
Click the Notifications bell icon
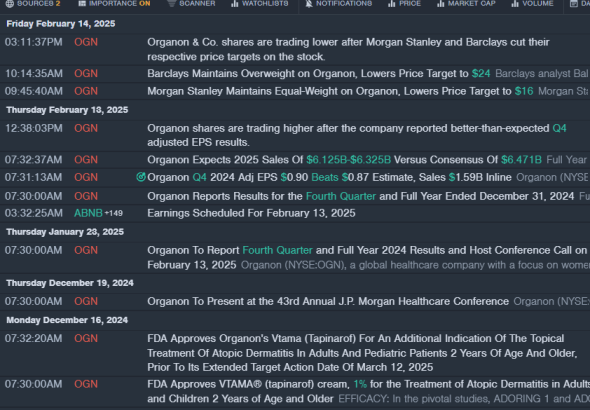click(309, 3)
